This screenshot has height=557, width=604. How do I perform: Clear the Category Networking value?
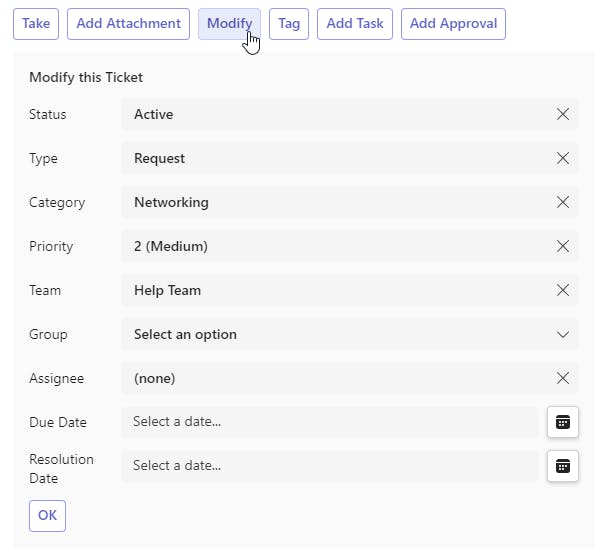pos(563,202)
